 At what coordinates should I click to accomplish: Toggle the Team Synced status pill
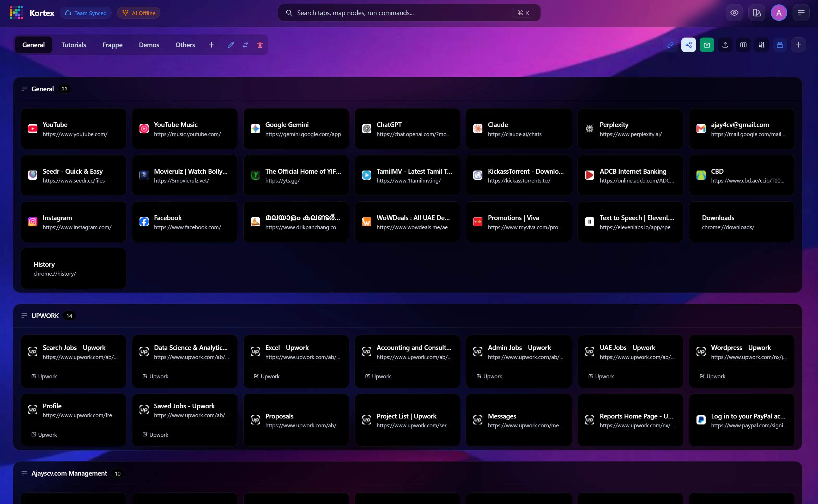coord(86,13)
